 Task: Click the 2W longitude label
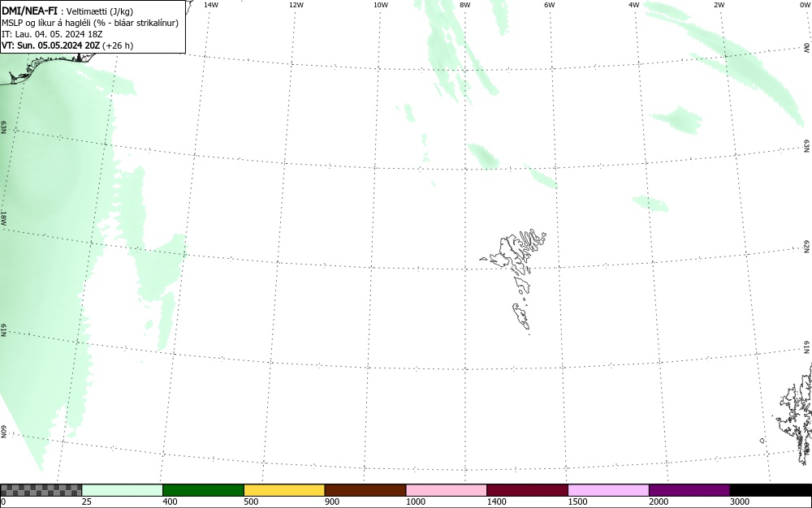point(719,5)
